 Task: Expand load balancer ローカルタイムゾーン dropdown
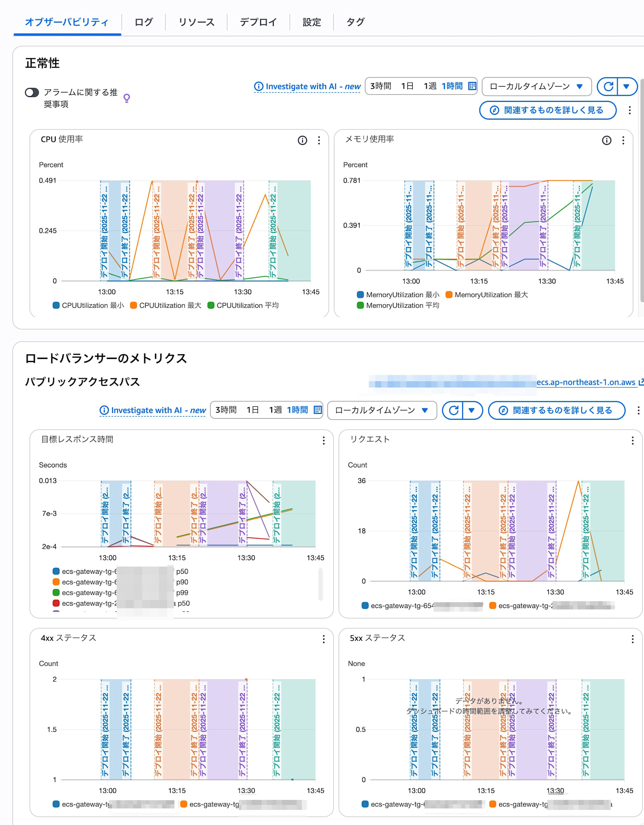(382, 410)
